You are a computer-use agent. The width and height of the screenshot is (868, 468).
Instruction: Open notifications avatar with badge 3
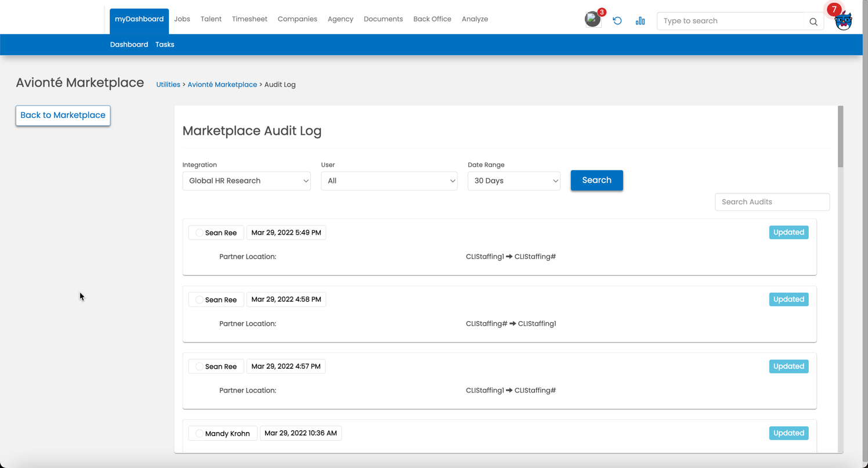593,19
